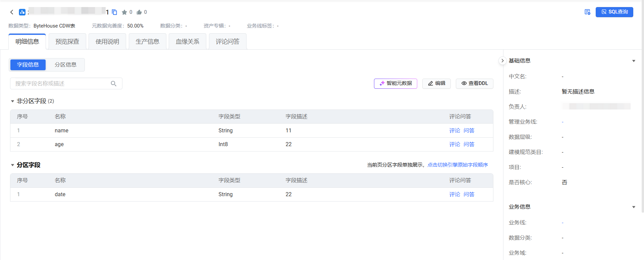Click the SQL查询 button
Image resolution: width=644 pixels, height=260 pixels.
tap(614, 12)
